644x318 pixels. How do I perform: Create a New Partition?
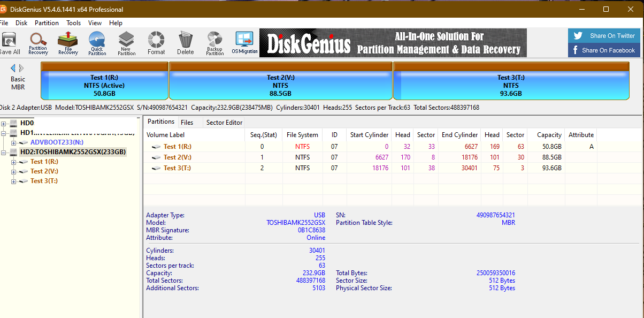pos(126,43)
